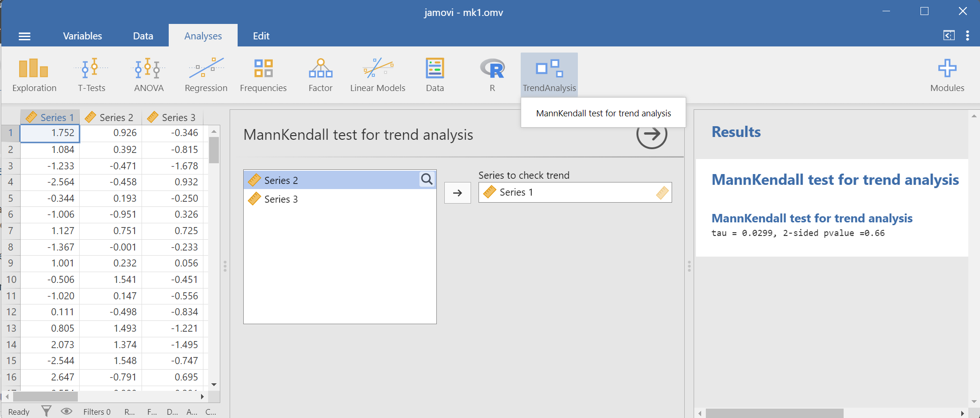Click the data grid scroll right arrow

click(202, 396)
